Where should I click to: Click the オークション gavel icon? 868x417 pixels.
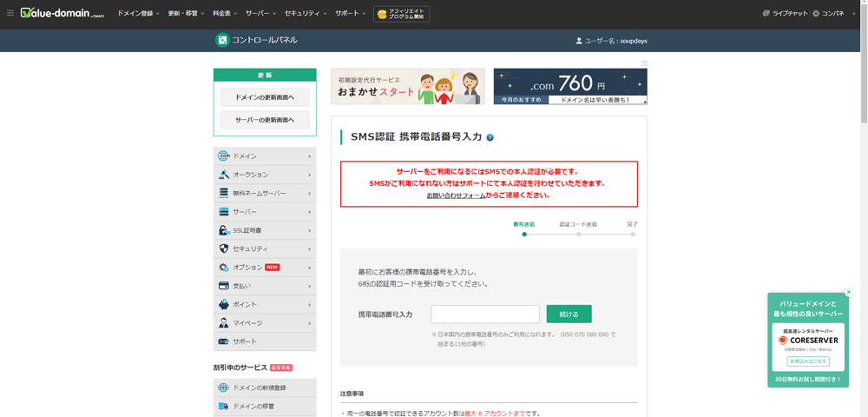click(224, 175)
